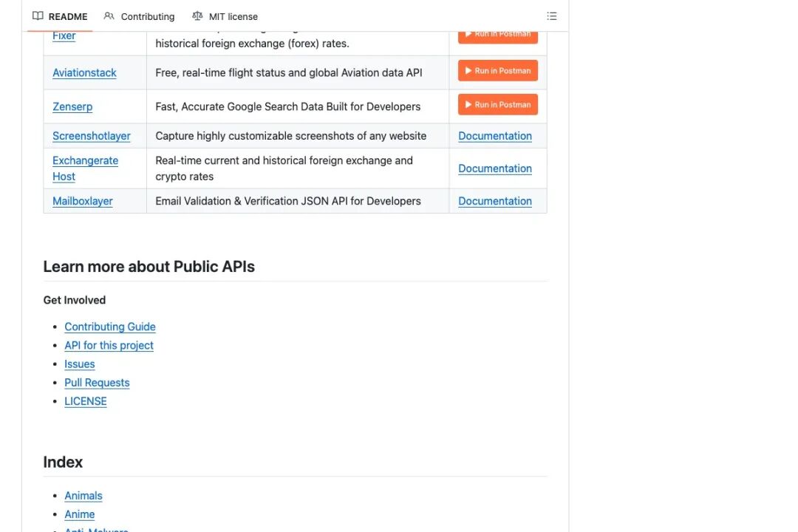
Task: Open Screenshotlayer Documentation link
Action: (x=495, y=136)
